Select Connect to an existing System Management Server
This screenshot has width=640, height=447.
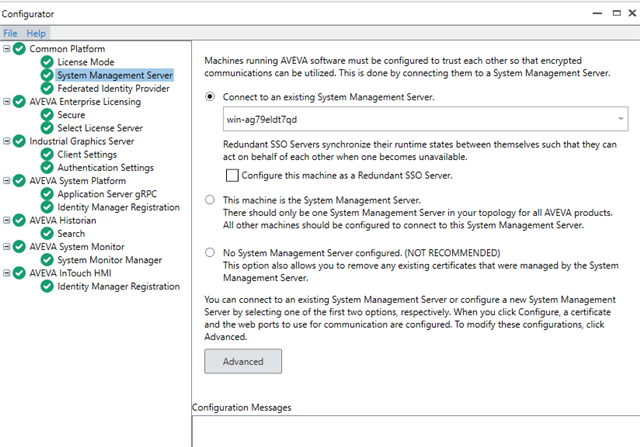pyautogui.click(x=210, y=97)
